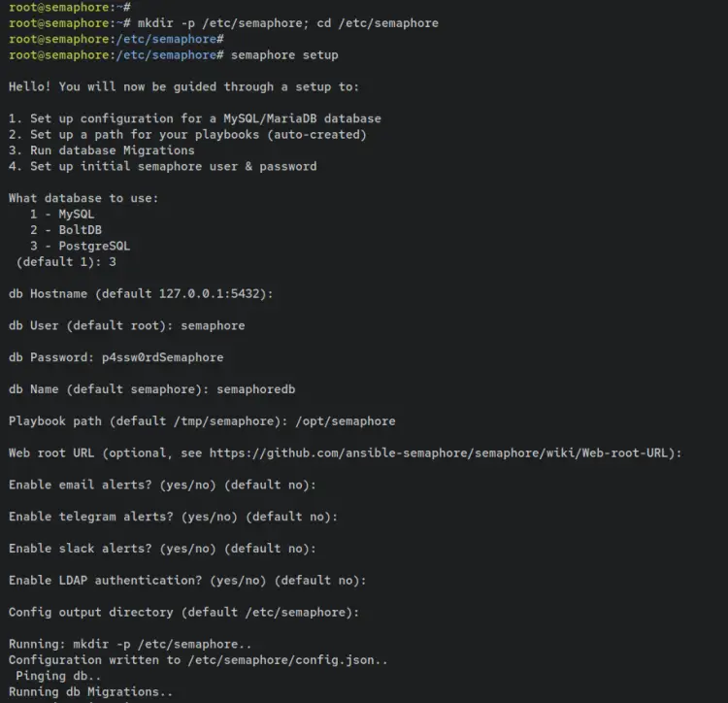Click the 'Pinging db..' output line

54,676
